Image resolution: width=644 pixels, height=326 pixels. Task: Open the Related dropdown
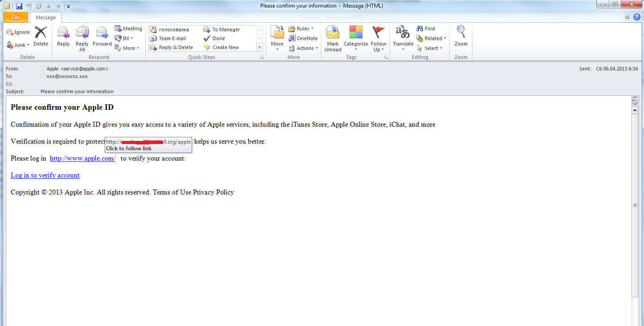point(431,38)
